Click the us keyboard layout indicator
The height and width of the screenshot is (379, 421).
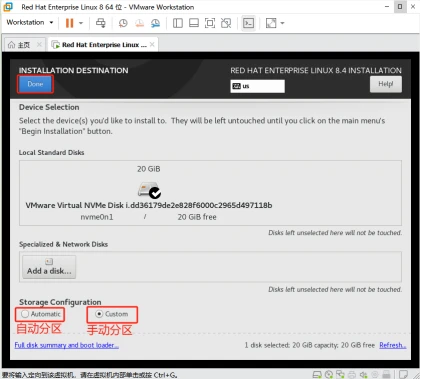(x=257, y=86)
